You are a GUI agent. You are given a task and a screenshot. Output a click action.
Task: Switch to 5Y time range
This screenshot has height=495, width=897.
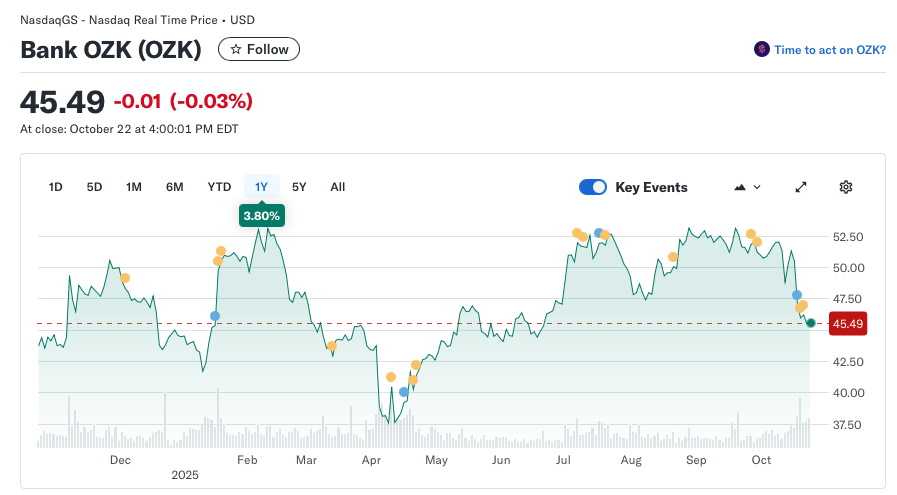(299, 187)
